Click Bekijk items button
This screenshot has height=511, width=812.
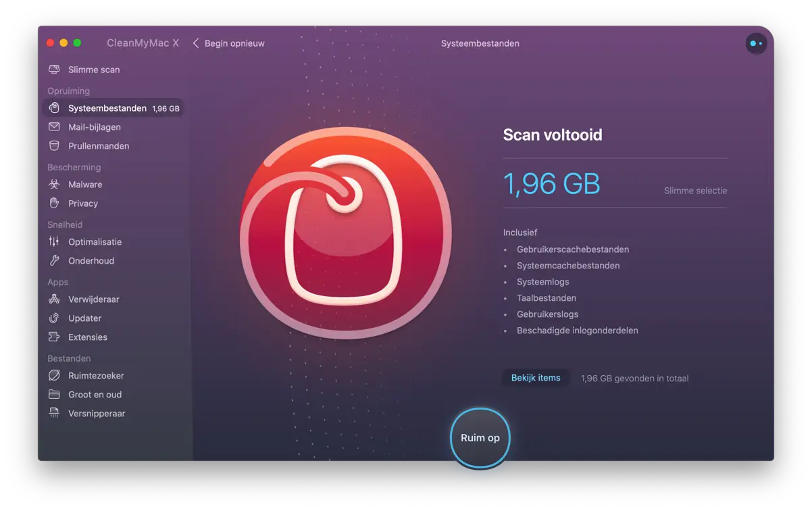pyautogui.click(x=536, y=378)
